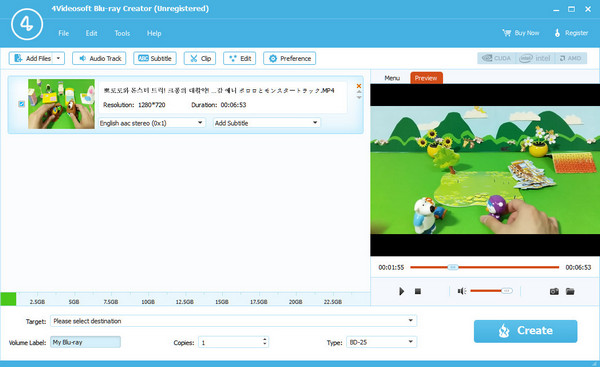Viewport: 600px width, 367px height.
Task: Toggle the video file checkbox
Action: pyautogui.click(x=21, y=104)
